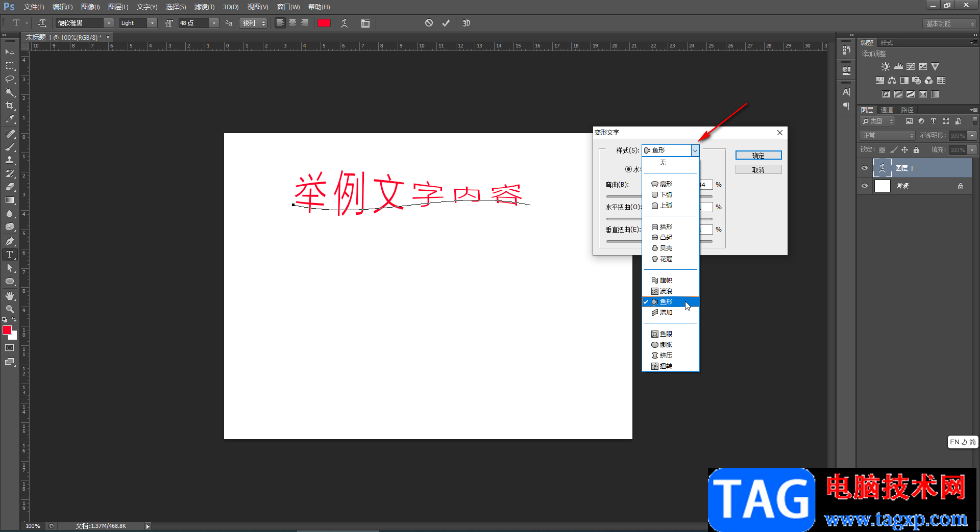The width and height of the screenshot is (980, 532).
Task: Add a Color Balance adjustment
Action: coord(892,81)
